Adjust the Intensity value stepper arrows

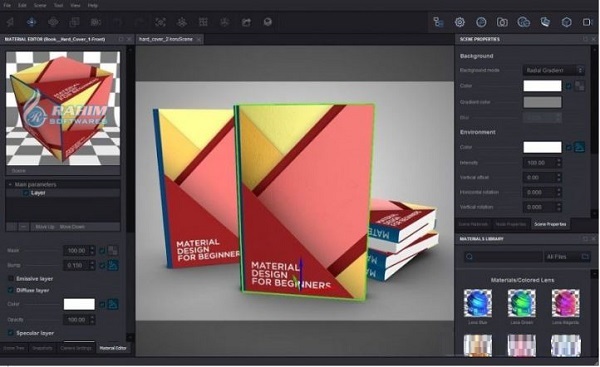click(559, 163)
